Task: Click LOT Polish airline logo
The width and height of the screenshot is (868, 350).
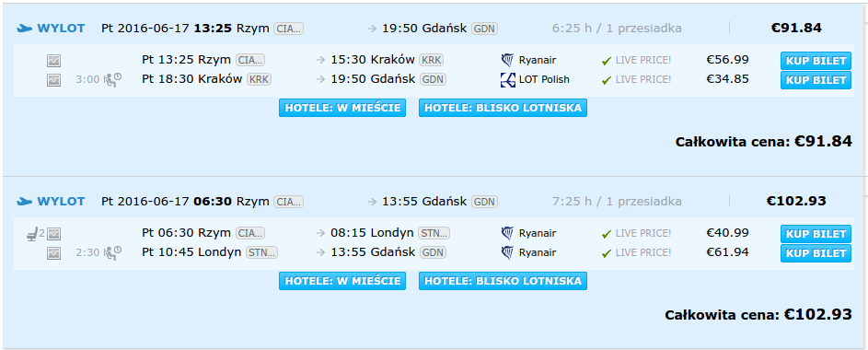Action: 507,80
